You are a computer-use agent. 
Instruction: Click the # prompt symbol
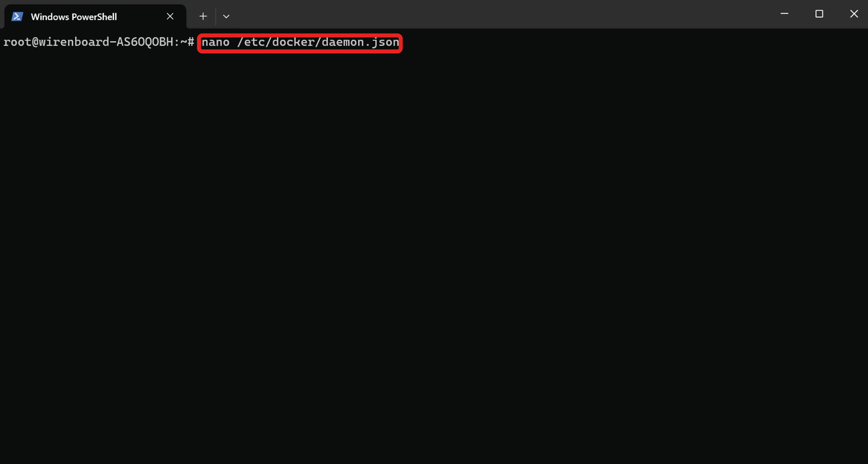191,43
